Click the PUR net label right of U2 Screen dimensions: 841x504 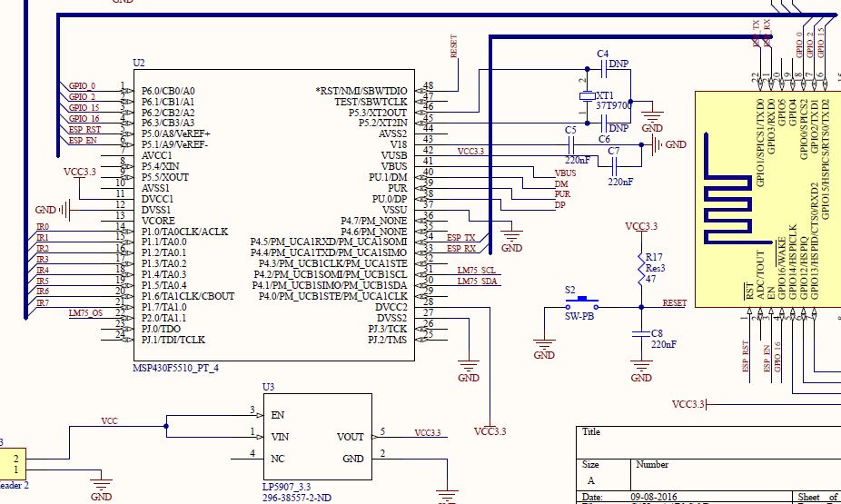point(562,194)
